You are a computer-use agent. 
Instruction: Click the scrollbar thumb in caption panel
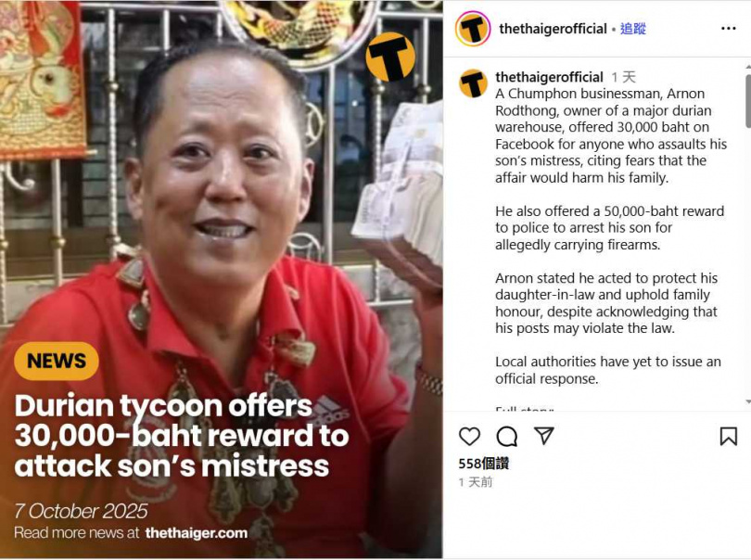[748, 101]
